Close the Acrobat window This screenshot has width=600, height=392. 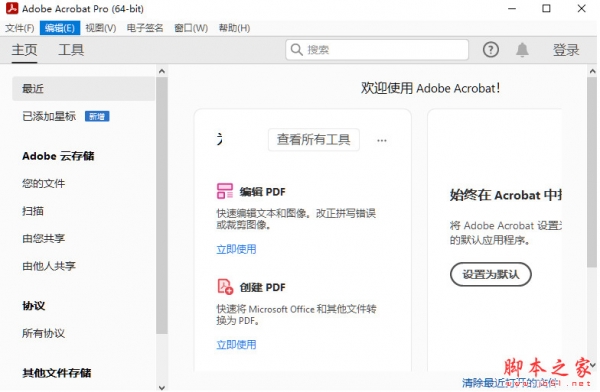point(582,8)
